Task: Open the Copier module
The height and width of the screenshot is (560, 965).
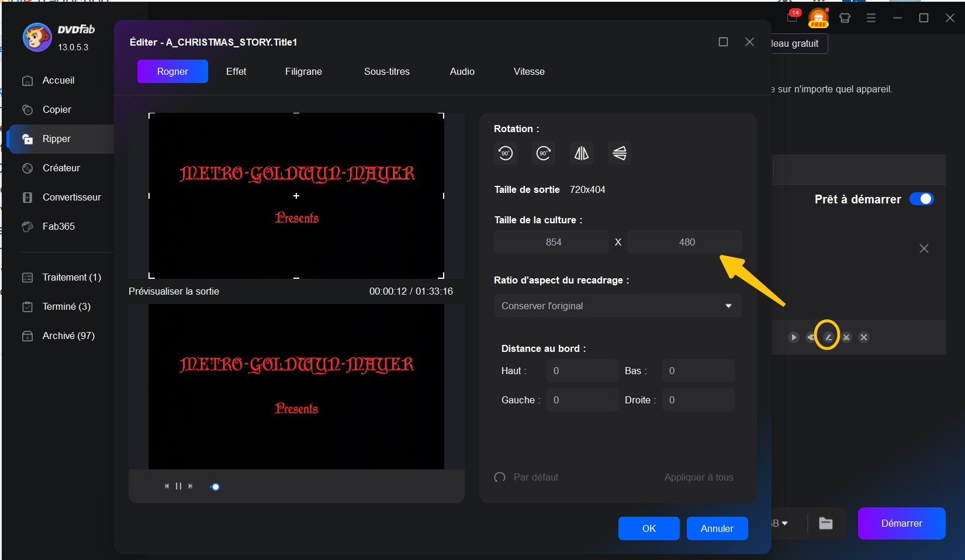Action: tap(57, 109)
